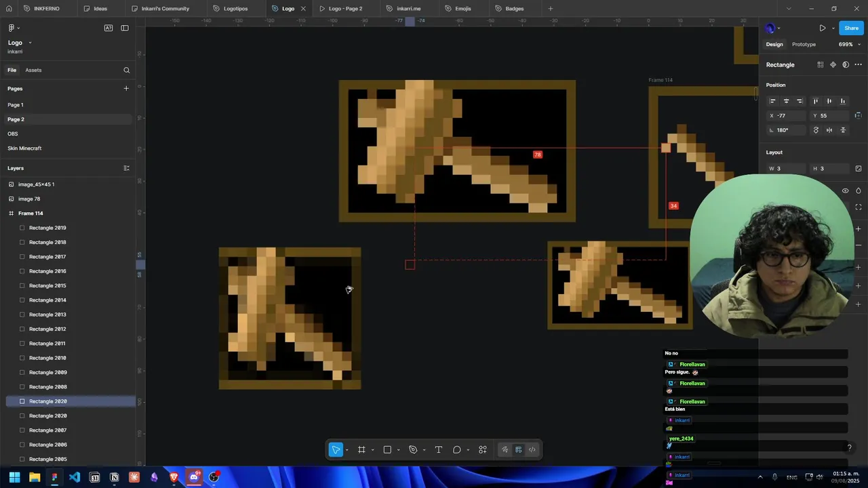Expand Frame tool options dropdown
This screenshot has height=488, width=868.
372,450
